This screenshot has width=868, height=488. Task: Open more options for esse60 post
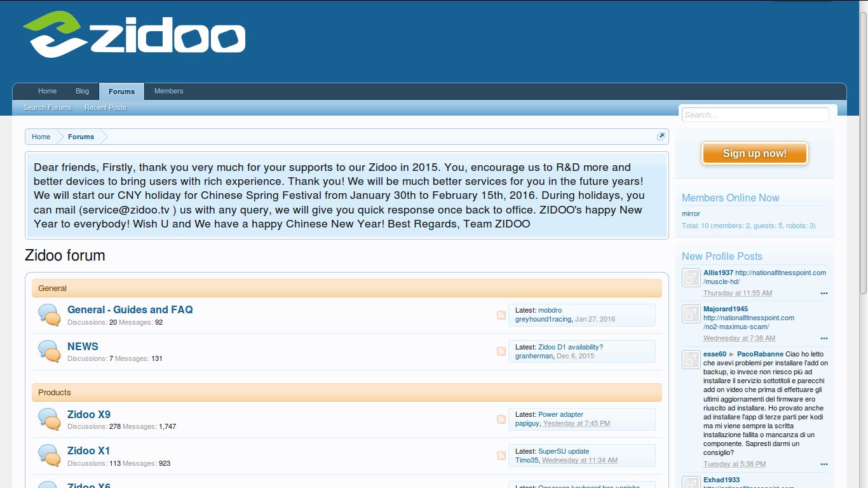coord(824,464)
